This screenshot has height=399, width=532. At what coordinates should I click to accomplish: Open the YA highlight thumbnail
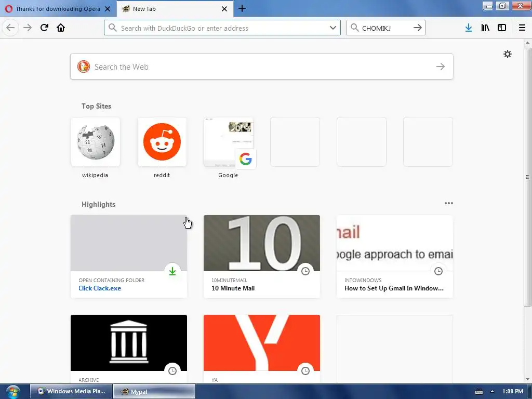(262, 343)
